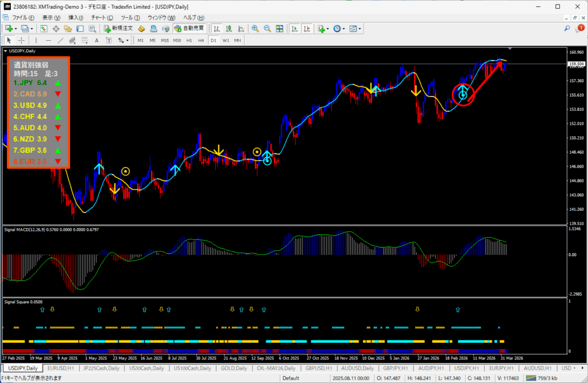Toggle the chart auto scroll button
This screenshot has width=588, height=383.
pyautogui.click(x=294, y=28)
